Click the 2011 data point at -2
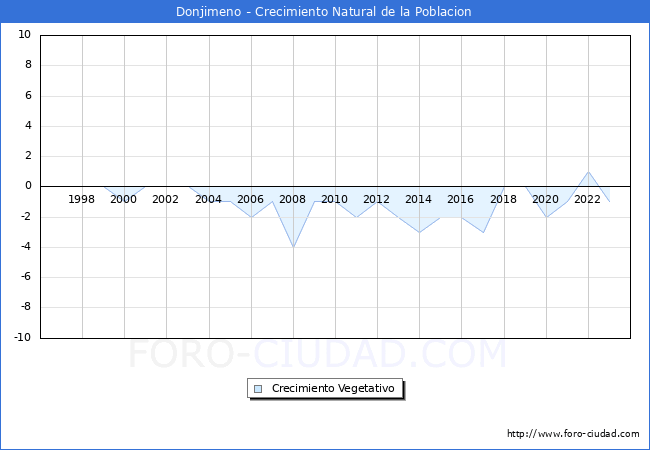 pyautogui.click(x=357, y=217)
